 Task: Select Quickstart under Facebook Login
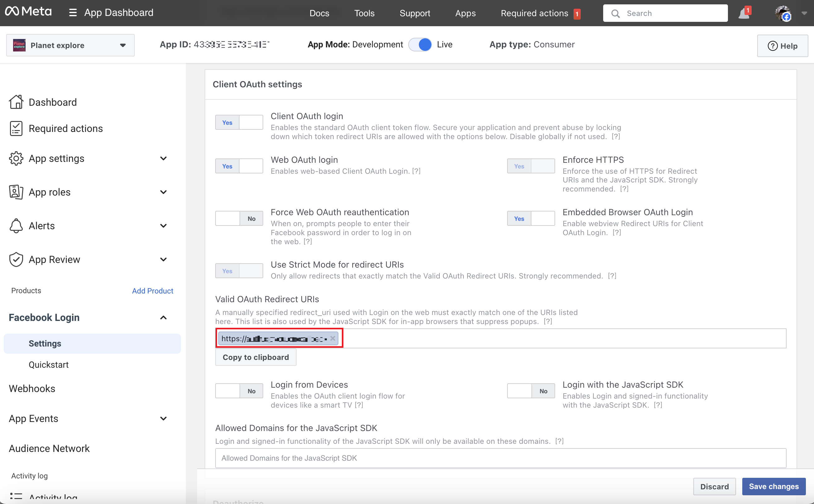pyautogui.click(x=49, y=364)
